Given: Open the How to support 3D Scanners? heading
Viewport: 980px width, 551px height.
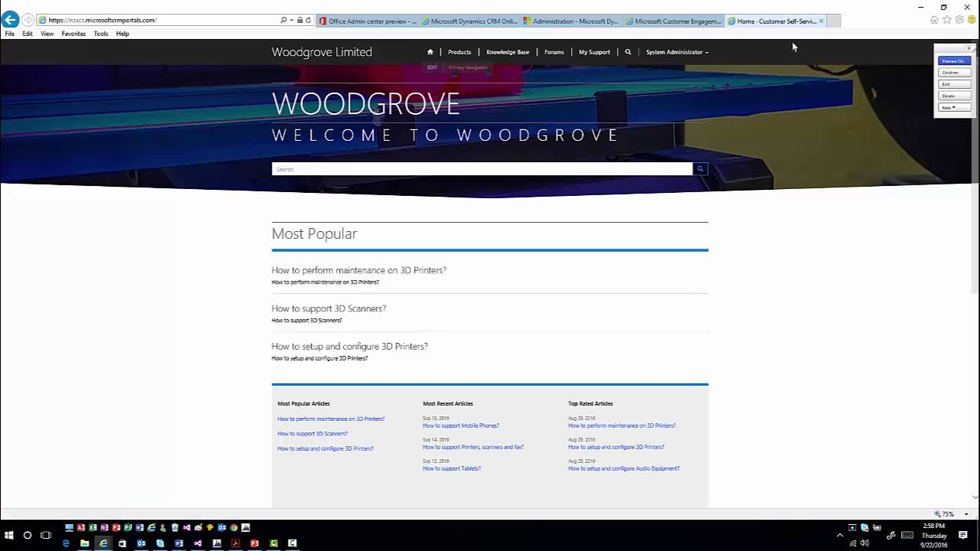Looking at the screenshot, I should tap(328, 308).
